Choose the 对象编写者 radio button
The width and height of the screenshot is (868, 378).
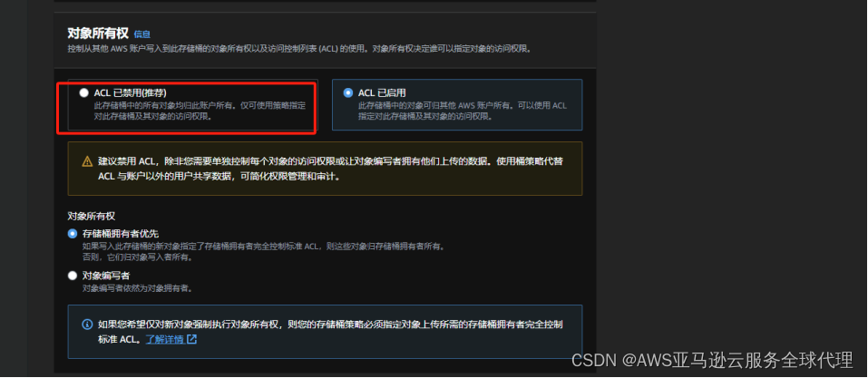(x=72, y=276)
